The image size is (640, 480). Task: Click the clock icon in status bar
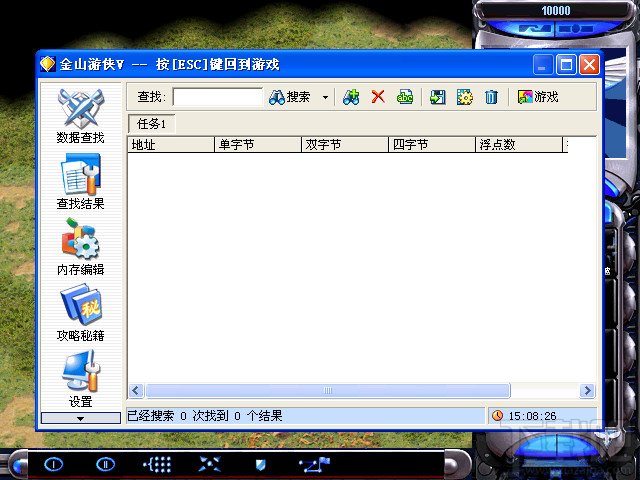pyautogui.click(x=497, y=416)
